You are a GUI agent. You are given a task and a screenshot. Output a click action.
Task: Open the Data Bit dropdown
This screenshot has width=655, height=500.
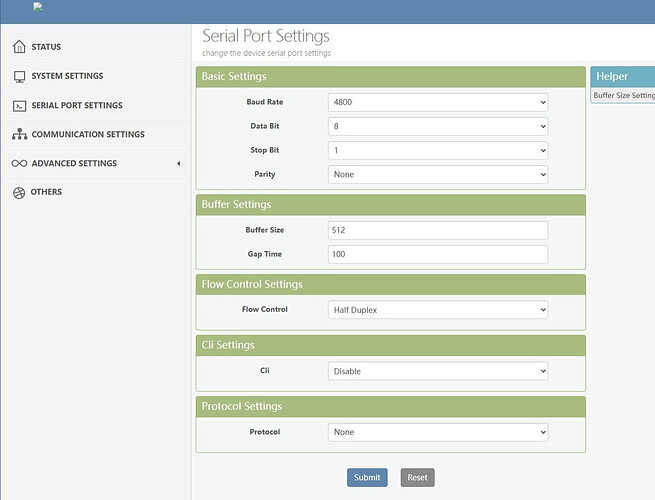point(437,126)
